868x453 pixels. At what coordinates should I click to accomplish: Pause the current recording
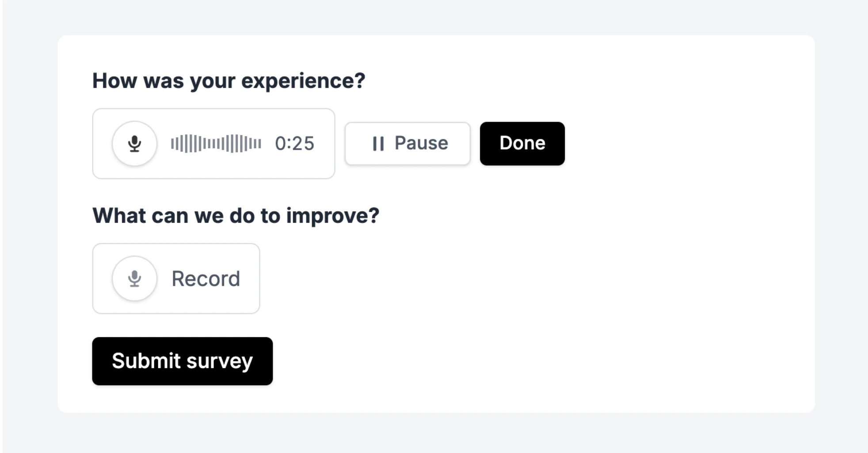pyautogui.click(x=407, y=144)
